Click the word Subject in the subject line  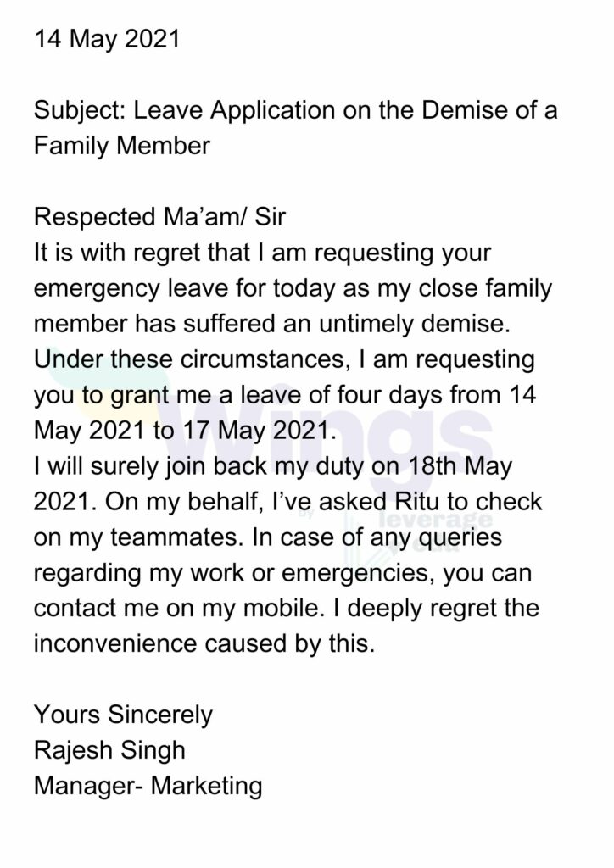pos(79,111)
